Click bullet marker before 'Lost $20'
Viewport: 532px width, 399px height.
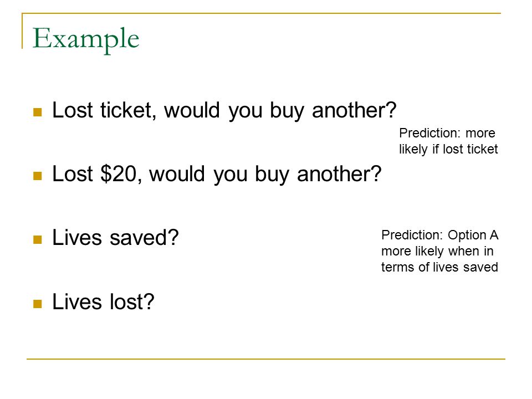click(37, 176)
